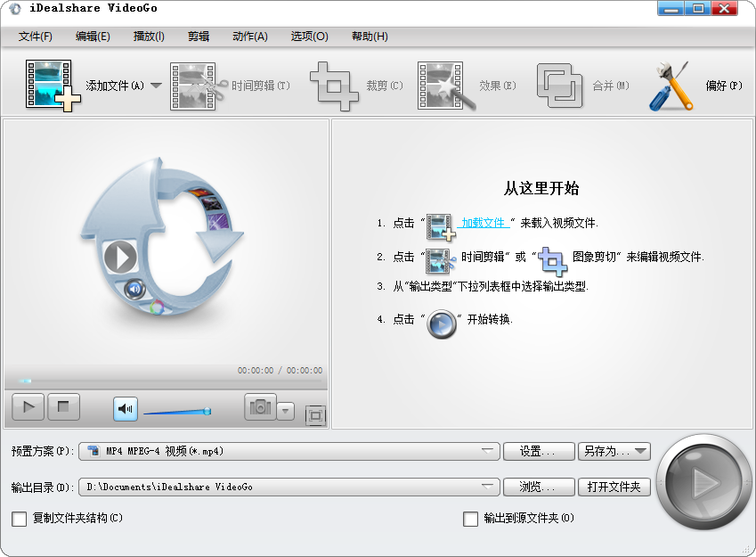Open 偏好 preferences with the wrench icon
The height and width of the screenshot is (557, 756).
click(671, 85)
